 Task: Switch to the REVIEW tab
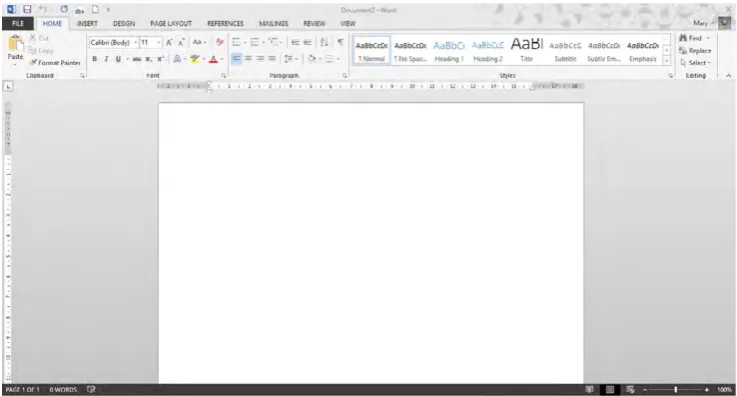[314, 23]
